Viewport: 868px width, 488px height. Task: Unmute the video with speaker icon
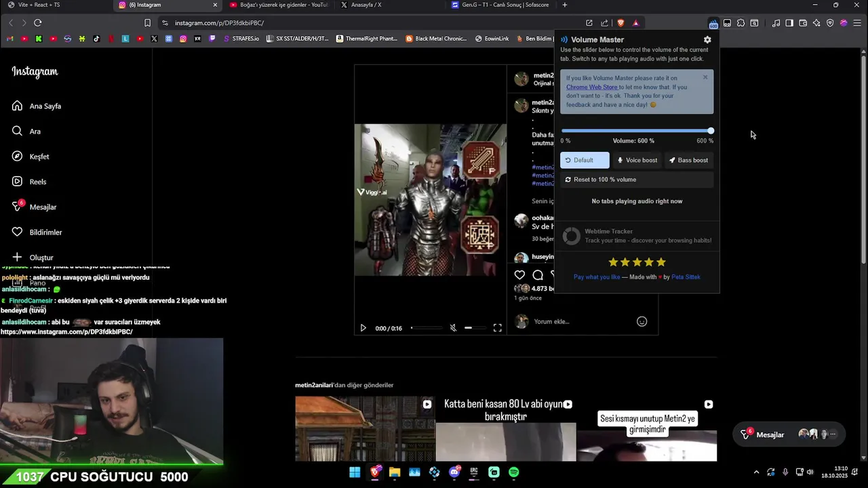point(453,328)
